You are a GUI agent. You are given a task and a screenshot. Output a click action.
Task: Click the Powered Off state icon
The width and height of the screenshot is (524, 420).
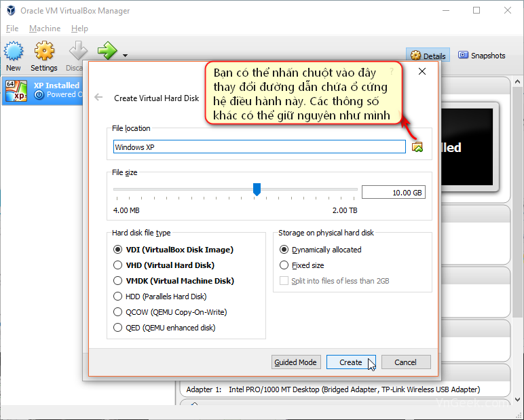point(39,95)
